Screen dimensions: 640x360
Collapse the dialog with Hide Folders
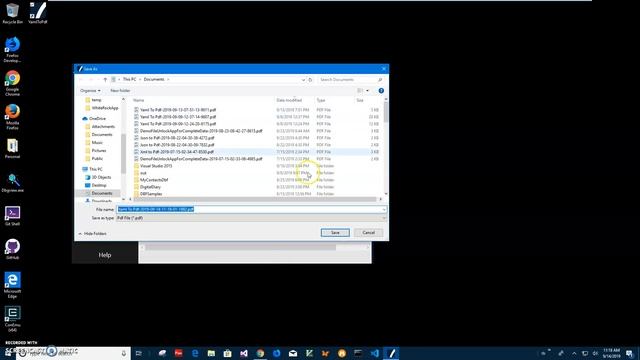point(92,234)
